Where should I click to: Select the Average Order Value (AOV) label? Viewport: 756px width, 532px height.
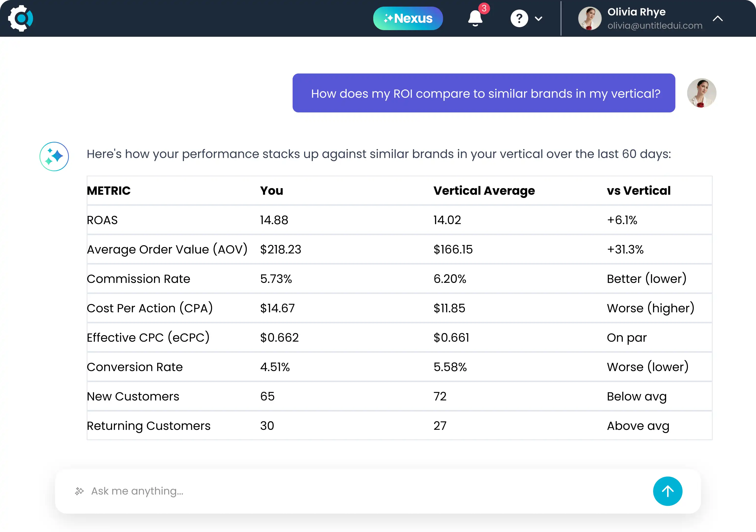pos(167,250)
